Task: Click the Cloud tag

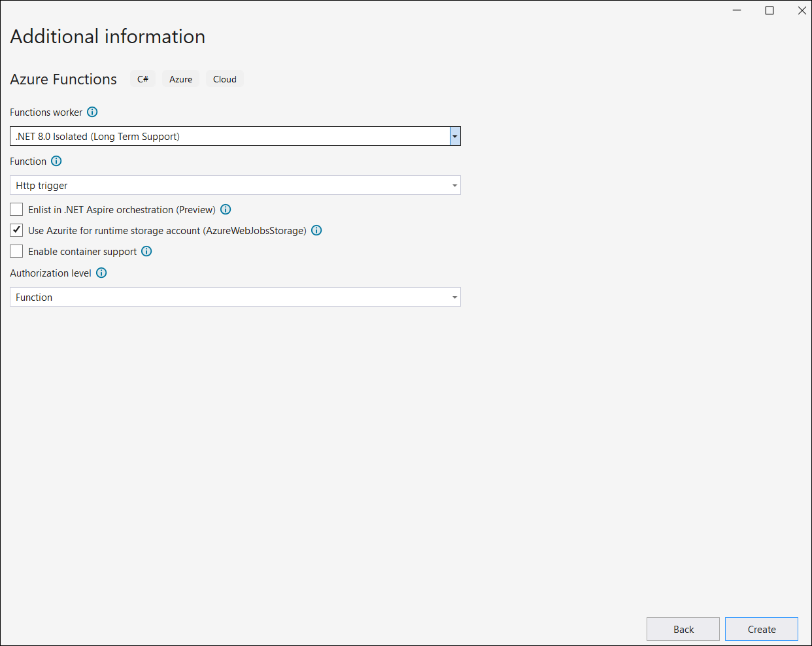Action: coord(225,79)
